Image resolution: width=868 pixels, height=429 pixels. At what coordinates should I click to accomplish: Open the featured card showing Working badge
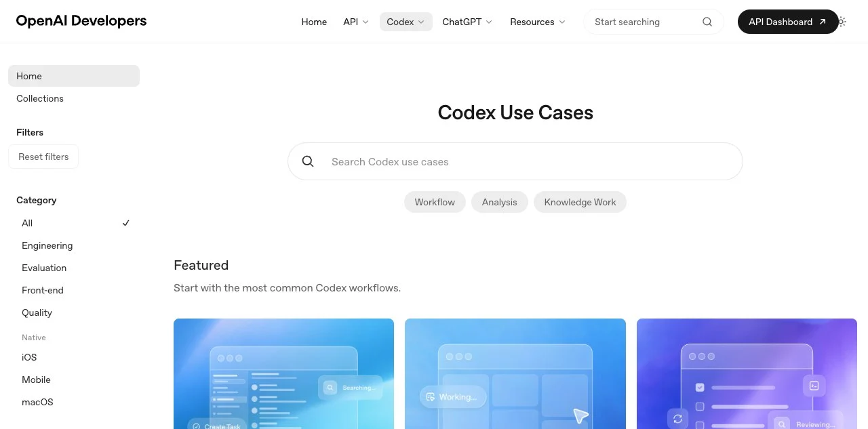coord(515,373)
